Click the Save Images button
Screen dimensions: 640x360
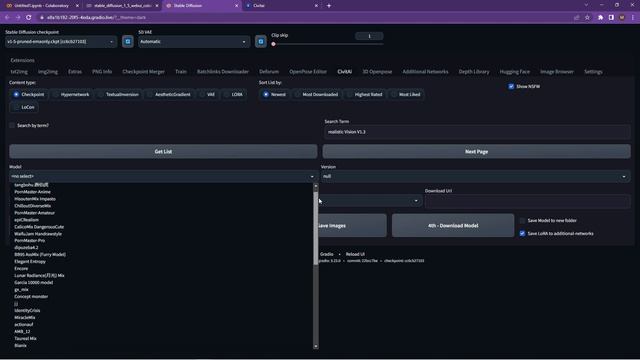[352, 225]
